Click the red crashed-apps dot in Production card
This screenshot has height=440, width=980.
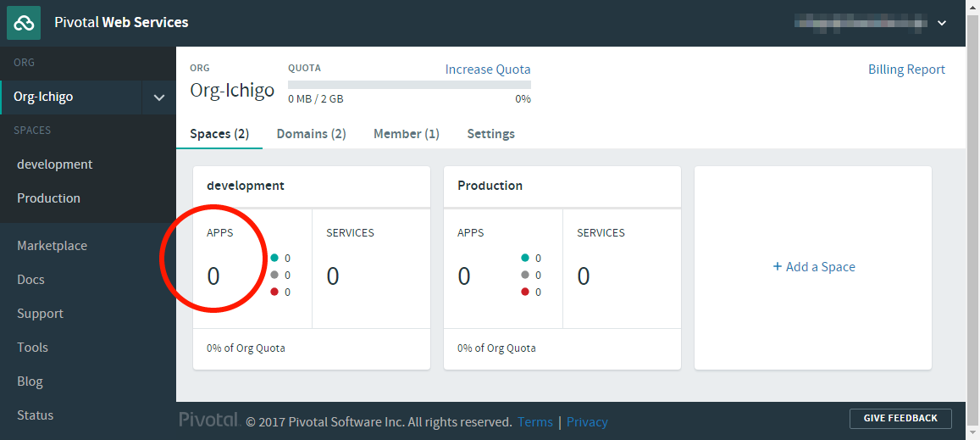click(525, 292)
